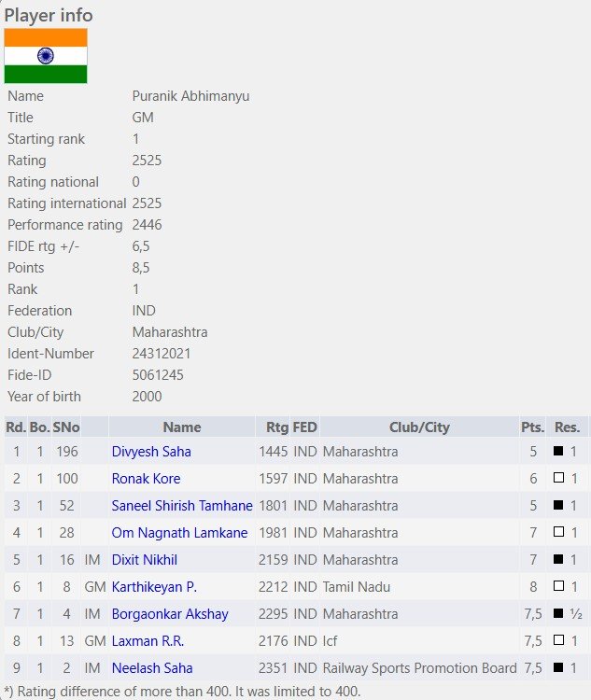Open Ronak Kore player link
Screen dimensions: 591x700
click(x=146, y=479)
